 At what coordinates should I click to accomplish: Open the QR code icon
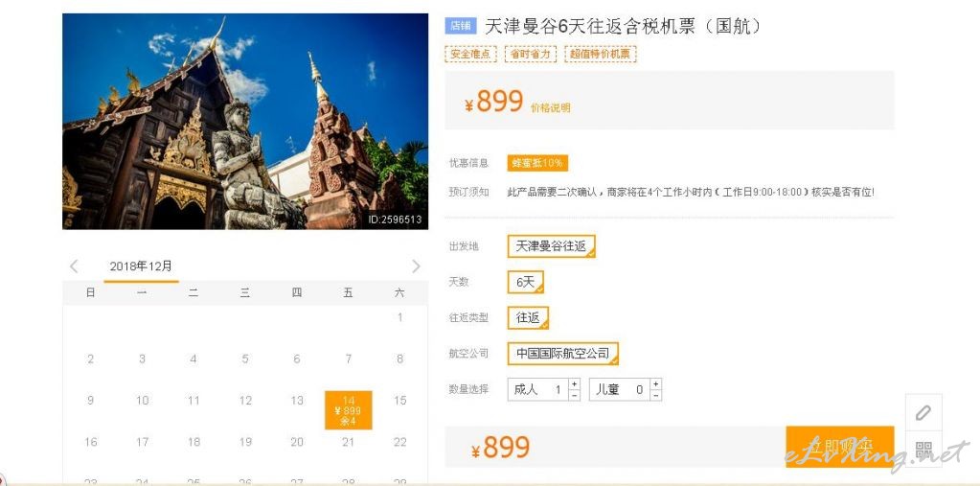[x=923, y=449]
